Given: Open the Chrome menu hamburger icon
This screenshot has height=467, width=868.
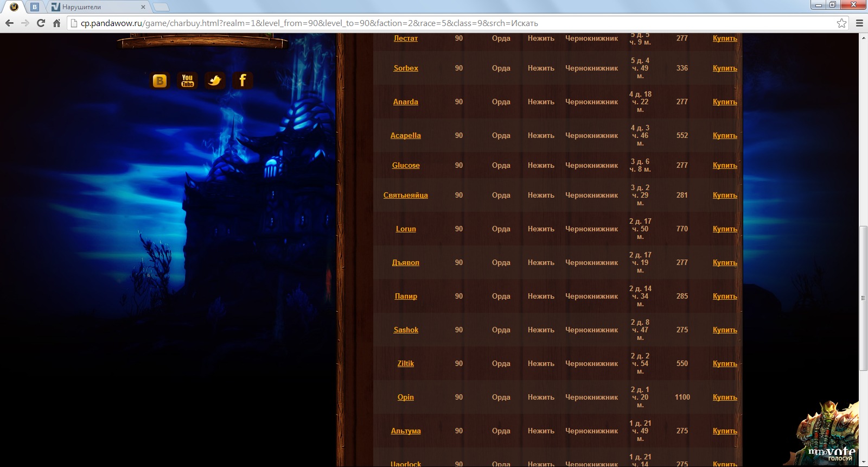Looking at the screenshot, I should pyautogui.click(x=859, y=23).
